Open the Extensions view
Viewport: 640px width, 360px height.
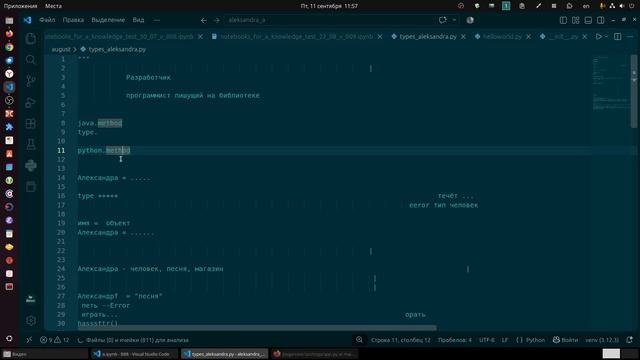tap(31, 124)
